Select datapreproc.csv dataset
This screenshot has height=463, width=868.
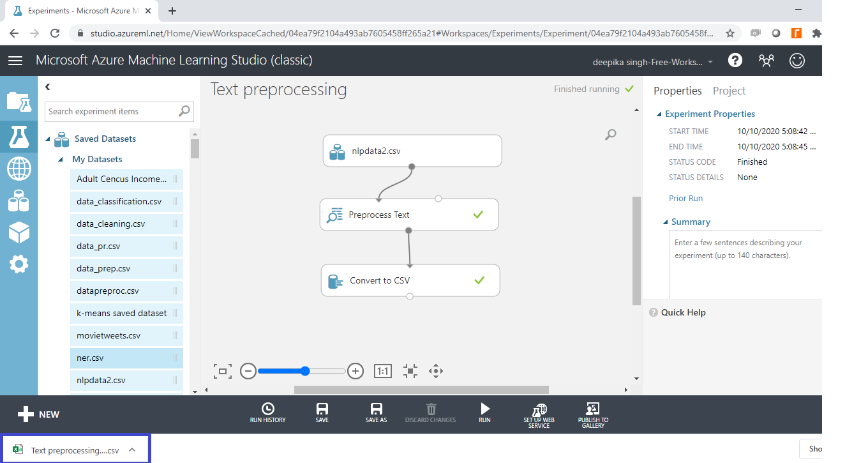click(126, 291)
